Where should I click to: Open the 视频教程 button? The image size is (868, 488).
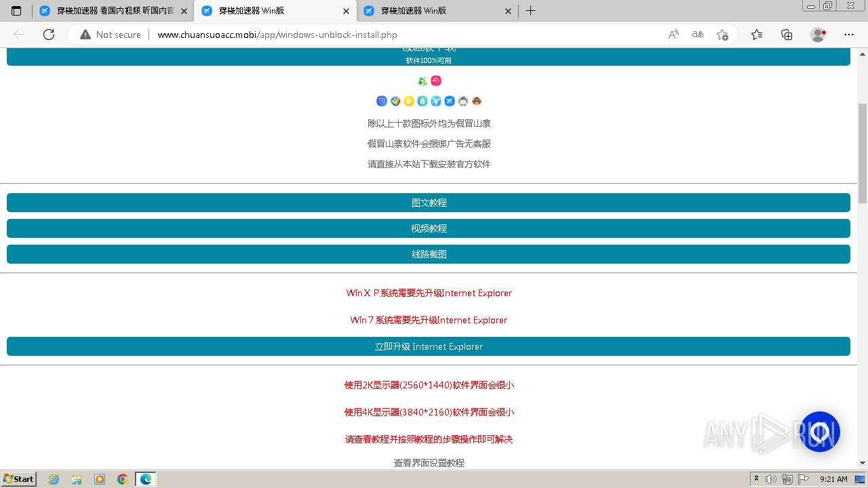[429, 228]
